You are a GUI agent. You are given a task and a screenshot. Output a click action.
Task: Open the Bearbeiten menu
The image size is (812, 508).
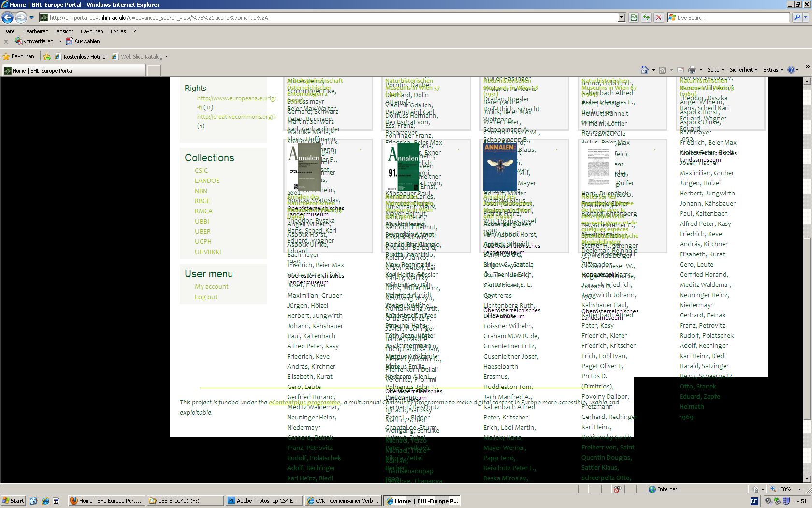pos(36,31)
